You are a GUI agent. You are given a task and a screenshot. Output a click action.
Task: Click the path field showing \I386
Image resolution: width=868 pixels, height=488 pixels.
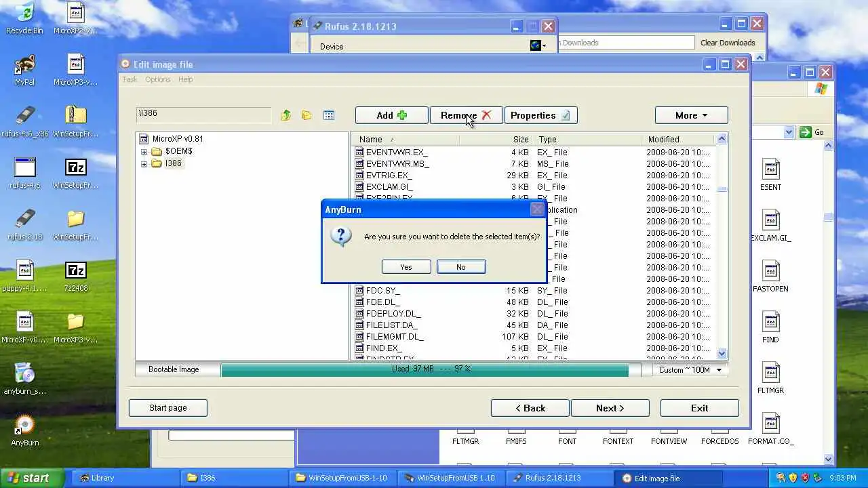(x=203, y=114)
